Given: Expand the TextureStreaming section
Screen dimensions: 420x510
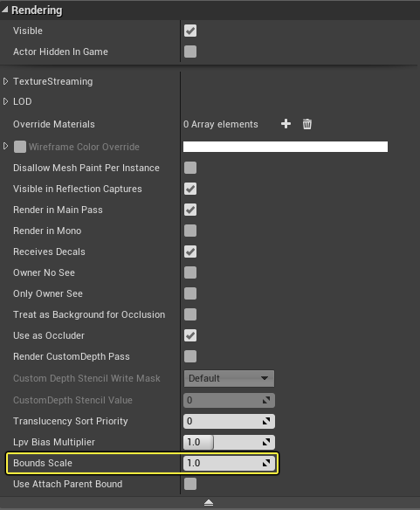Looking at the screenshot, I should (5, 81).
